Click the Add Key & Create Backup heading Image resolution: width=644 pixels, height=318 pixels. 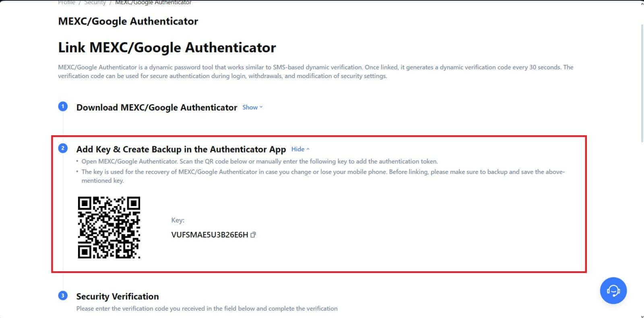(x=181, y=149)
